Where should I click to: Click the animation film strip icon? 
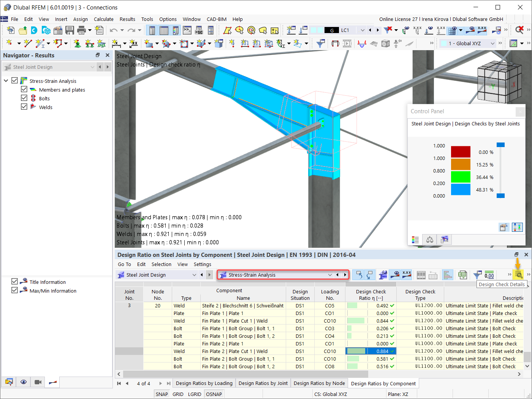pos(347,43)
